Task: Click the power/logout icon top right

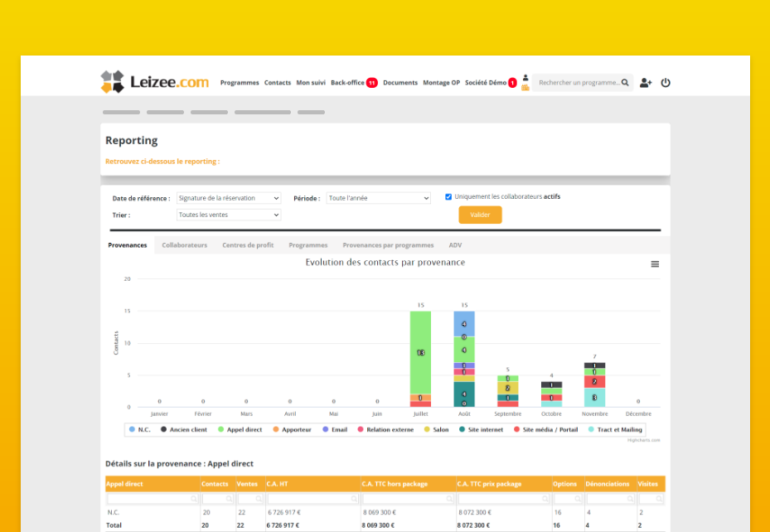Action: (x=666, y=82)
